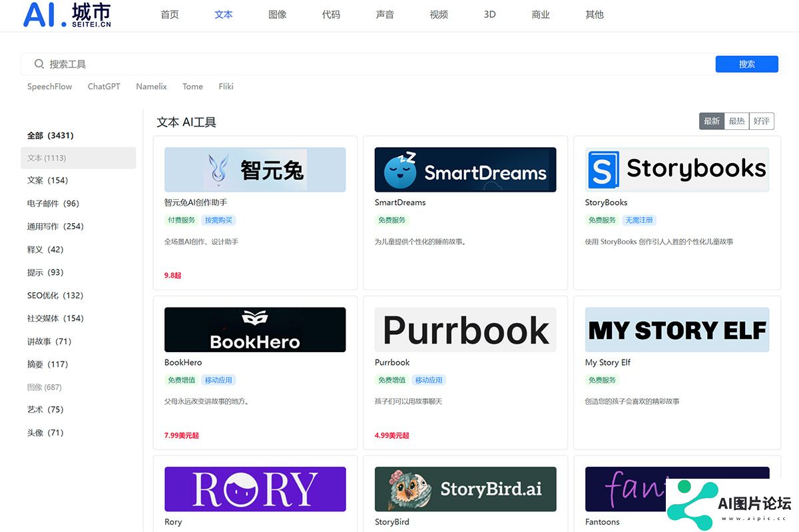
Task: Click the Rory card title
Action: tap(173, 522)
